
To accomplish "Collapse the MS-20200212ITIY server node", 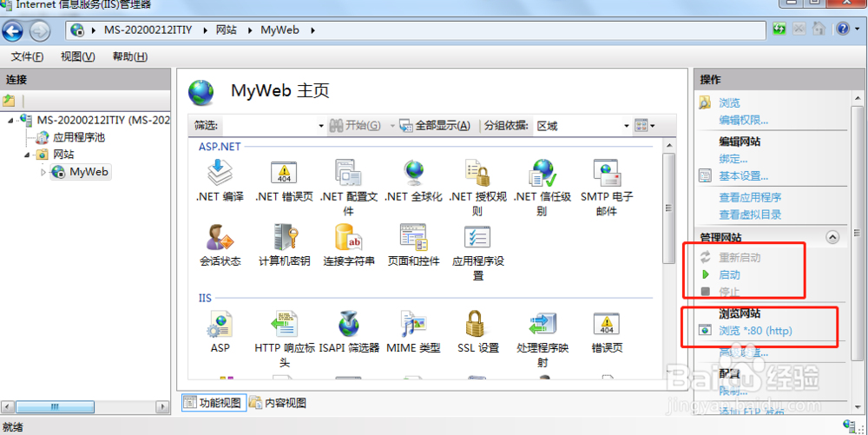I will coord(11,121).
